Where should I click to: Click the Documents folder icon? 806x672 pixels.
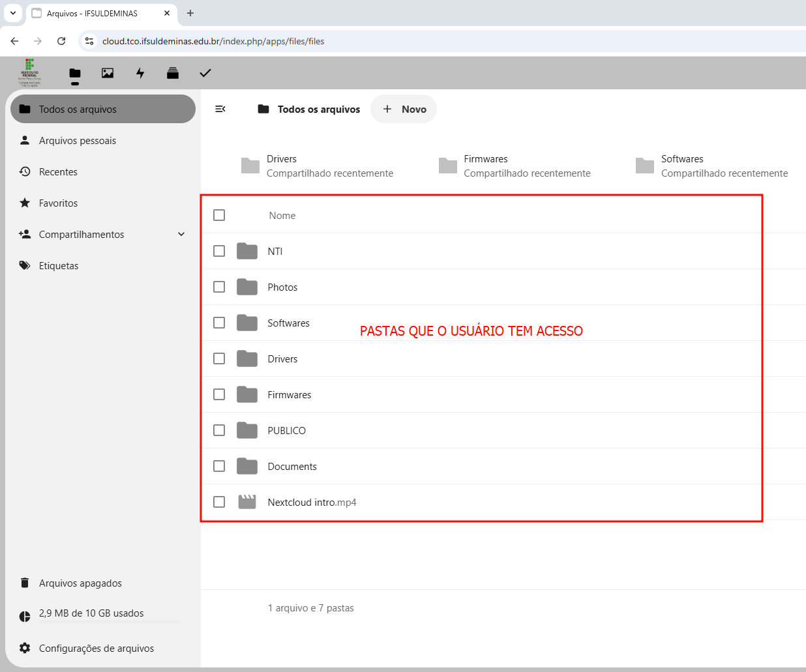click(247, 466)
